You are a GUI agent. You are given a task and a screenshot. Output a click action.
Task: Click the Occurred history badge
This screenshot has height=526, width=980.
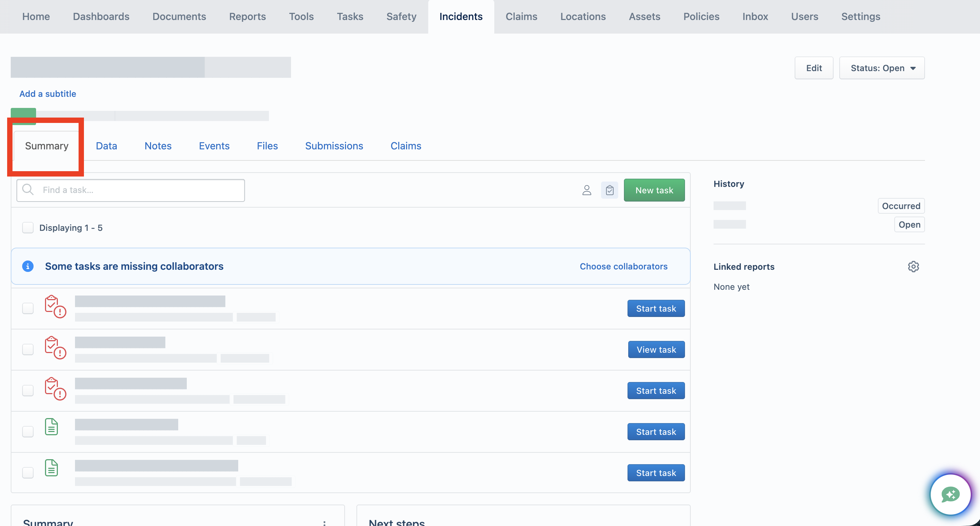coord(901,206)
